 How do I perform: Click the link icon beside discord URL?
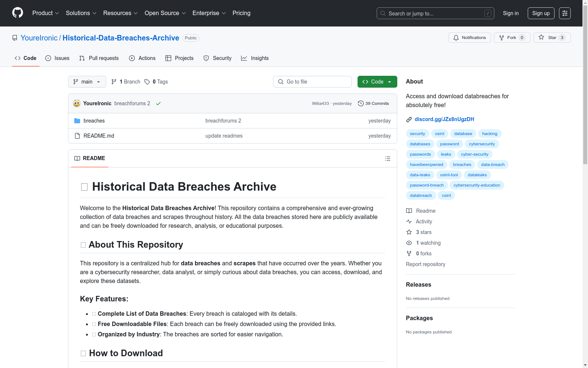(x=409, y=119)
